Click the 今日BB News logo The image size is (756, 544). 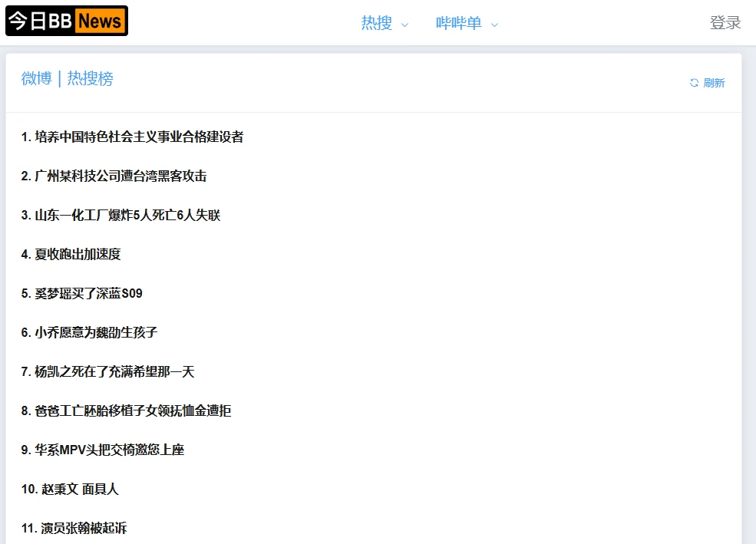(67, 21)
